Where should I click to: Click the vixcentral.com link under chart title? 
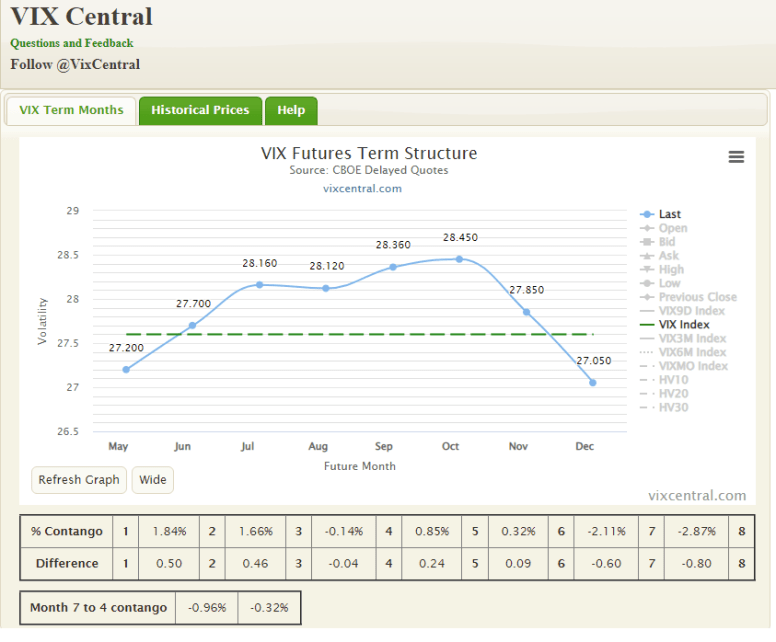362,188
